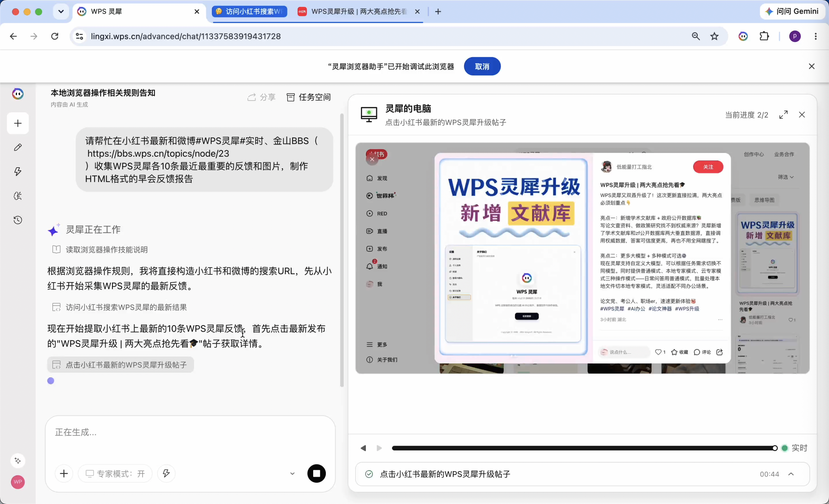Click the 收藏 star in the post
Image resolution: width=829 pixels, height=504 pixels.
pyautogui.click(x=679, y=352)
